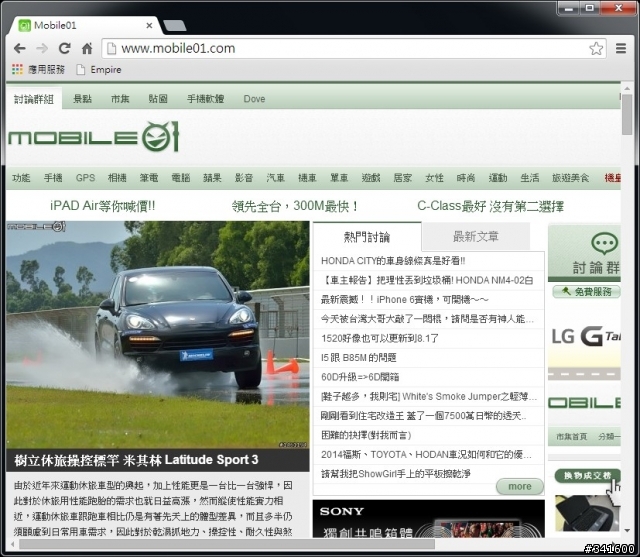Open the GPS category menu

click(x=85, y=178)
